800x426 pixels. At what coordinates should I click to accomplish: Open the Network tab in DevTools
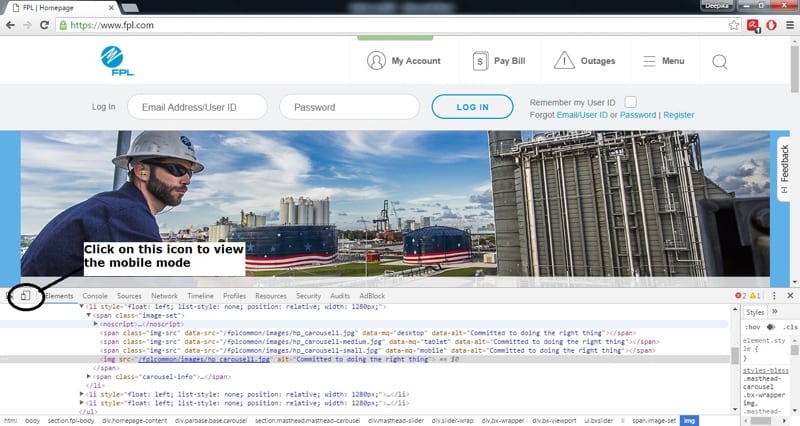164,296
